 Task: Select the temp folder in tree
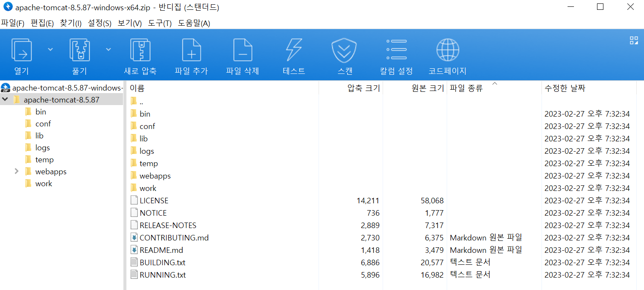tap(44, 159)
